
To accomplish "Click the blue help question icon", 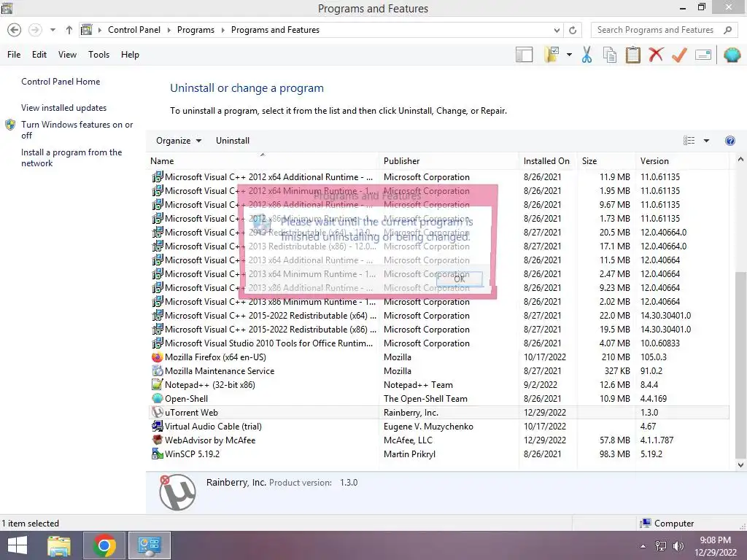I will point(729,141).
